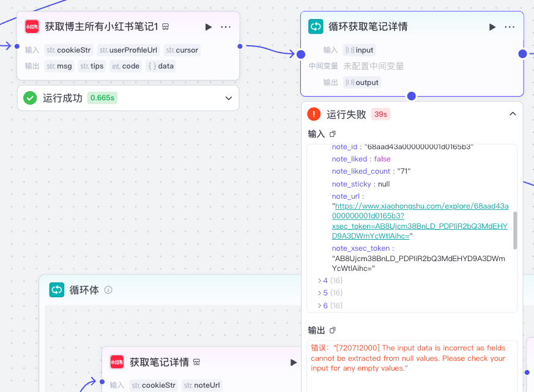Click the input scrollbar in failed run panel

515,231
